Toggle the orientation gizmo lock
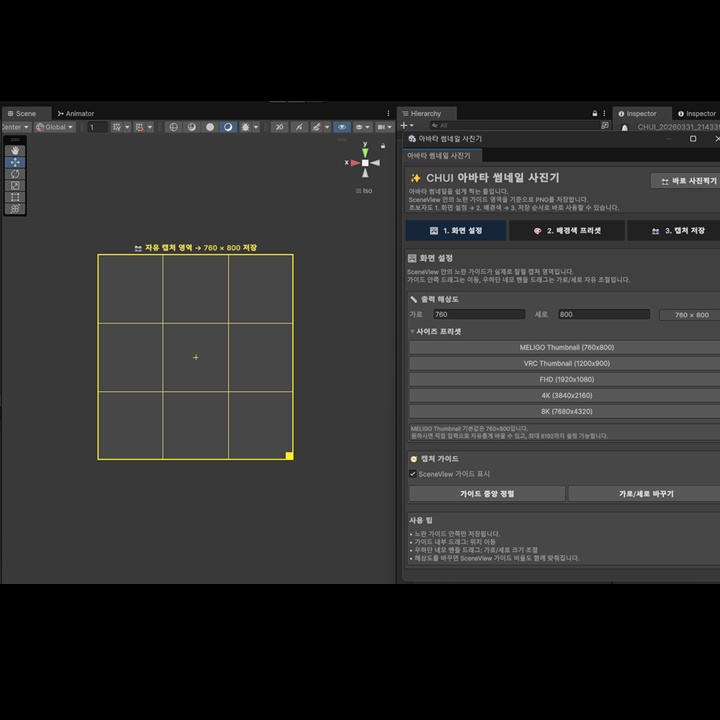The height and width of the screenshot is (720, 720). click(x=383, y=146)
